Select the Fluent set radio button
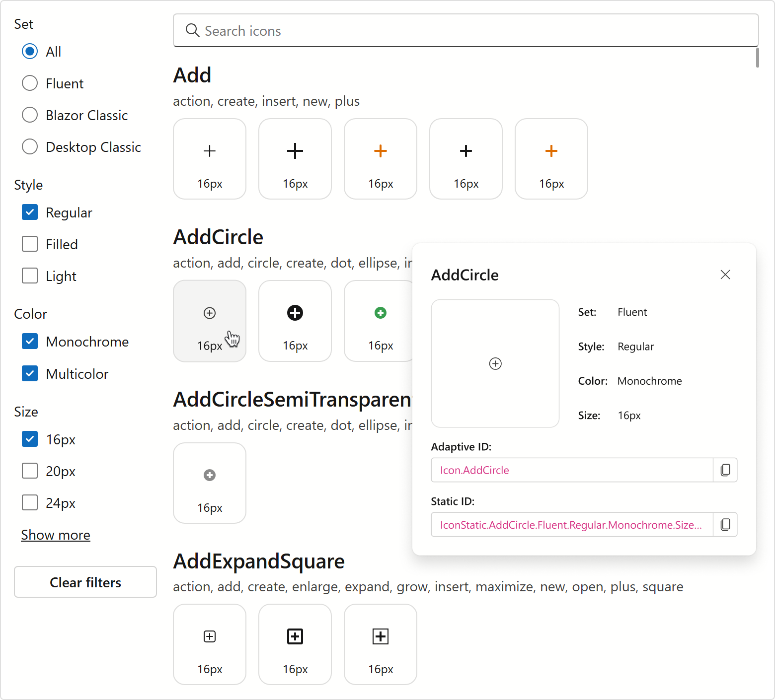Image resolution: width=775 pixels, height=700 pixels. click(30, 83)
